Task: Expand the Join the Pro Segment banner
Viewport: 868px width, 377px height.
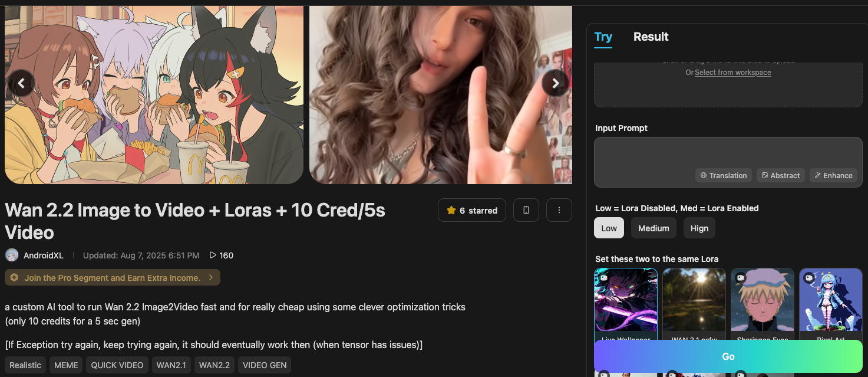Action: [113, 277]
